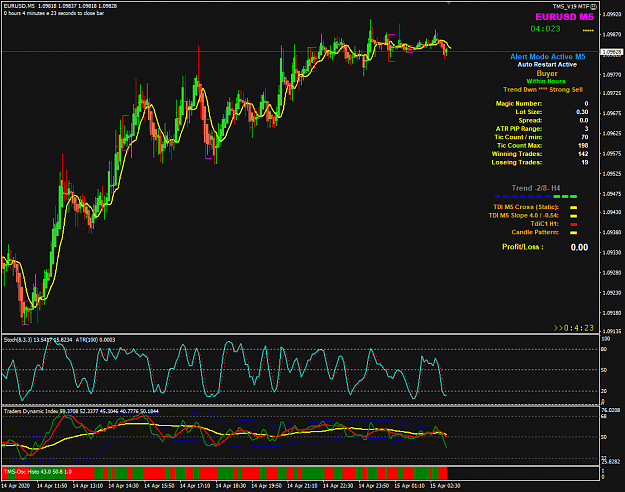Click the TDI M5 Slope 4.0 / -0.54 label
Image resolution: width=625 pixels, height=492 pixels.
(x=524, y=215)
